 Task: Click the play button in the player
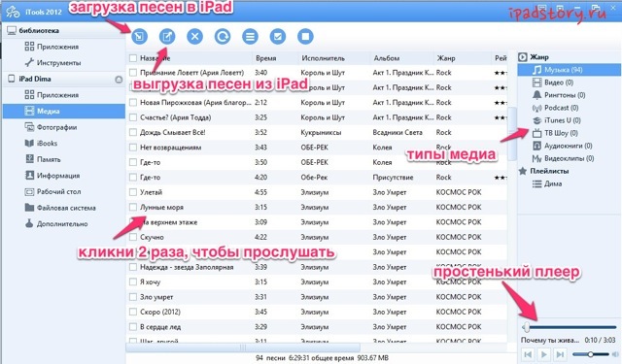544,354
